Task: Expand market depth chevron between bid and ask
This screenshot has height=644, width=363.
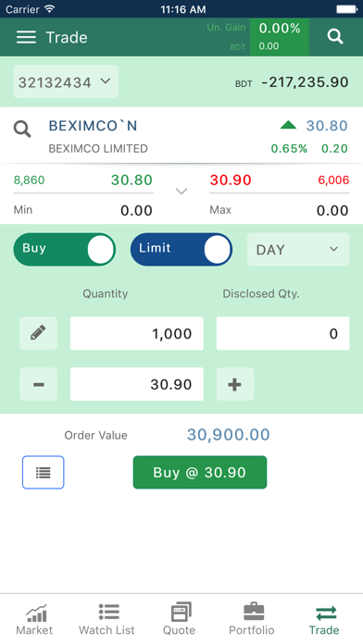Action: point(181,192)
